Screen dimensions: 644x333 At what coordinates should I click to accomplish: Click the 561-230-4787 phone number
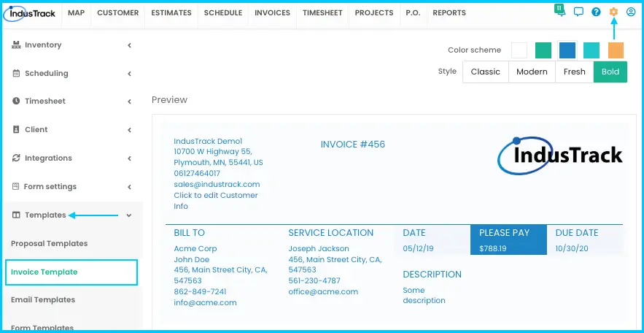coord(314,281)
